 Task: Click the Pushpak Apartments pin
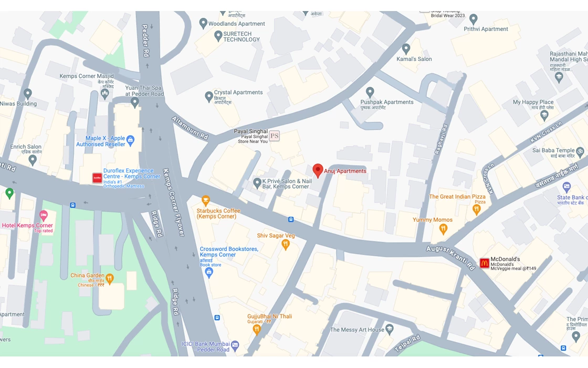pos(370,93)
